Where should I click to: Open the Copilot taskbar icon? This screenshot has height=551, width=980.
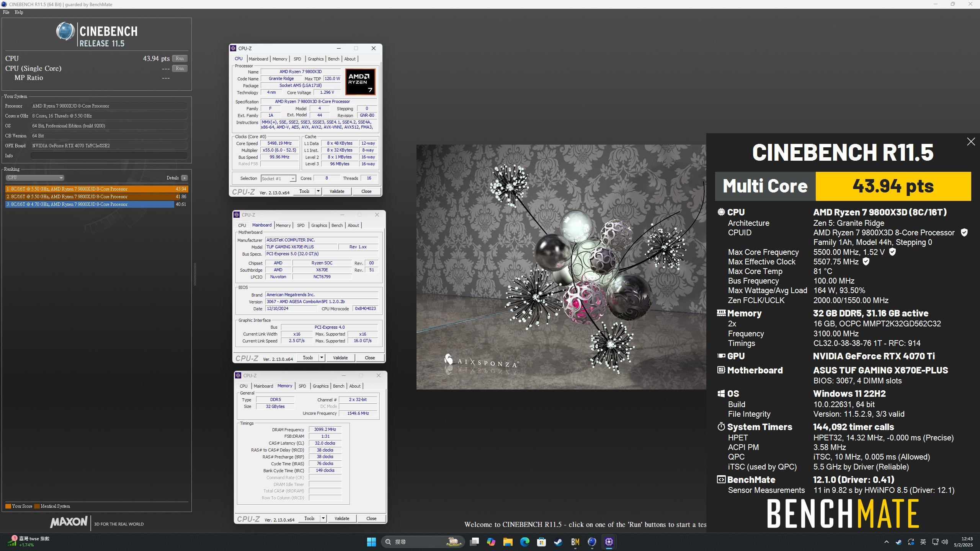[x=491, y=542]
